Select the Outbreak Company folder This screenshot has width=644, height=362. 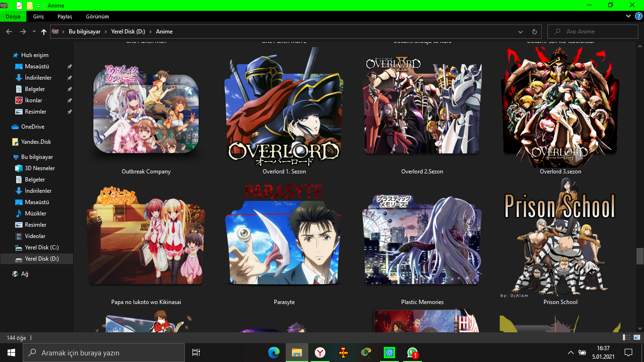146,112
